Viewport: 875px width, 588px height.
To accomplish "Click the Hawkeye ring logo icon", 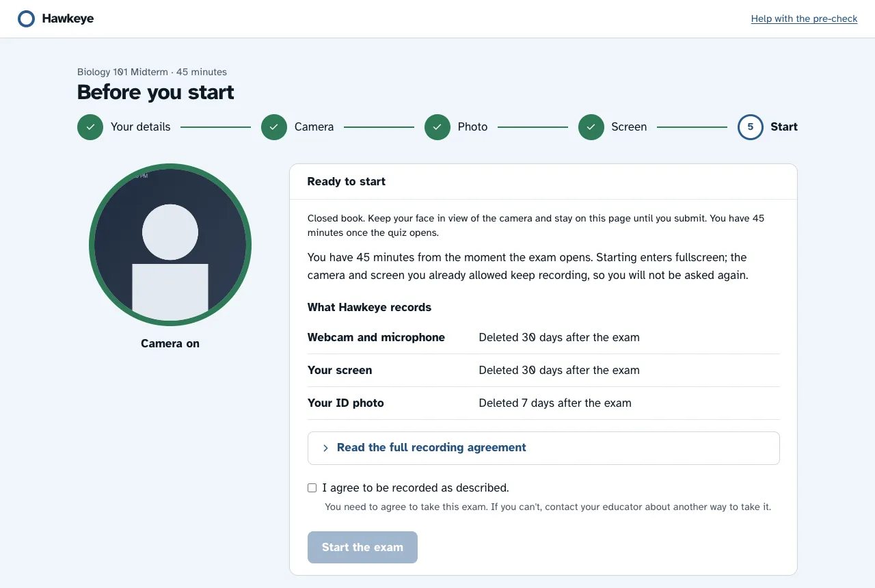I will tap(26, 19).
